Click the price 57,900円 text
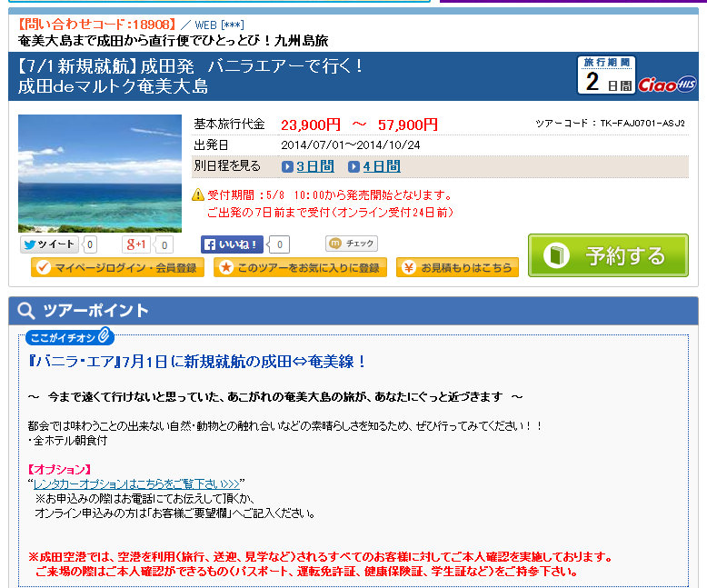The height and width of the screenshot is (588, 707). pos(408,125)
